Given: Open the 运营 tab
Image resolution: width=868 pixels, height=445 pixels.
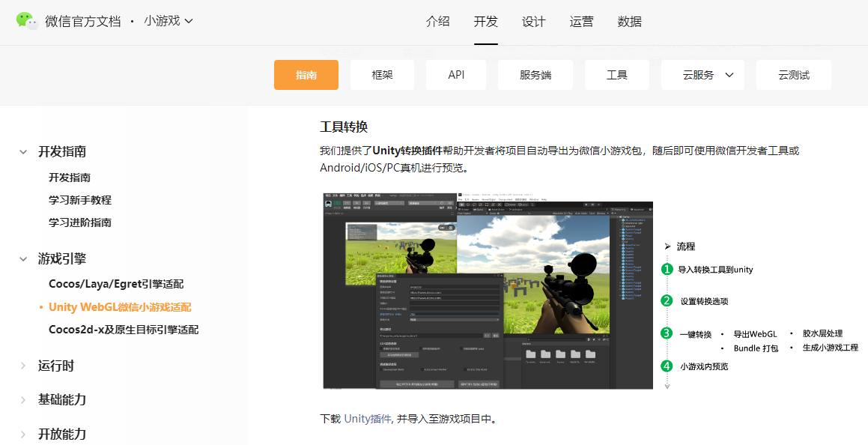Looking at the screenshot, I should pos(581,22).
